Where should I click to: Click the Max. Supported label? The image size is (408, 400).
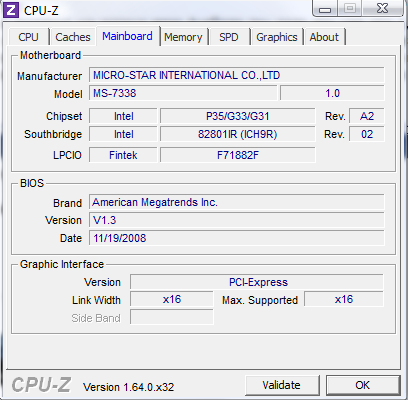(x=260, y=300)
